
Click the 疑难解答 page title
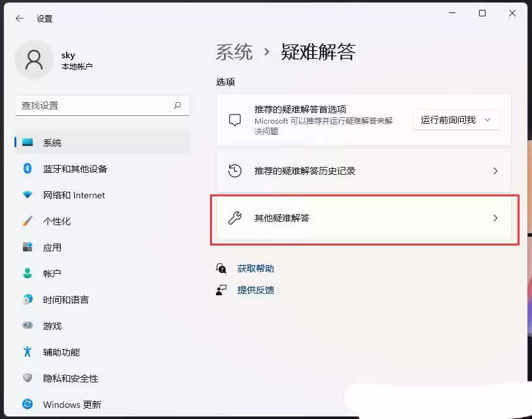click(318, 52)
